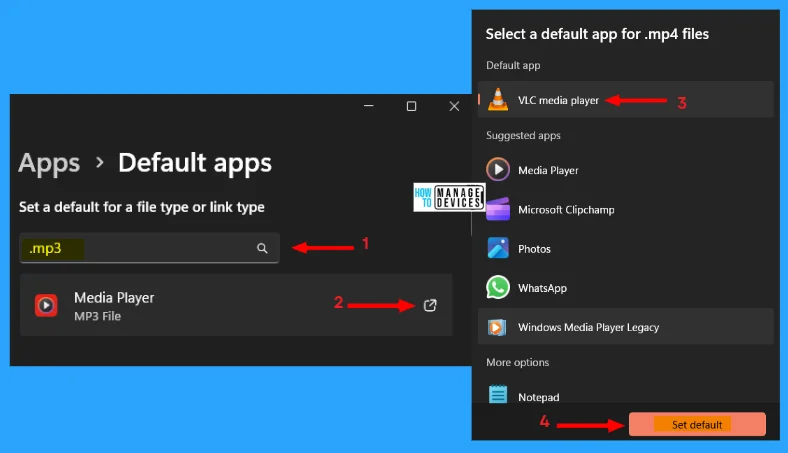Click the Microsoft Clipchamp icon

pyautogui.click(x=498, y=209)
